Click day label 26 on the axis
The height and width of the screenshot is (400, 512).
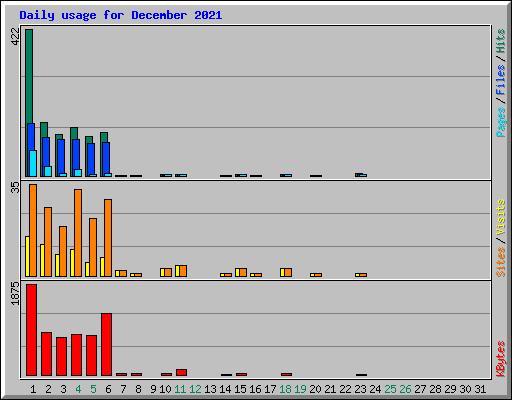(405, 389)
